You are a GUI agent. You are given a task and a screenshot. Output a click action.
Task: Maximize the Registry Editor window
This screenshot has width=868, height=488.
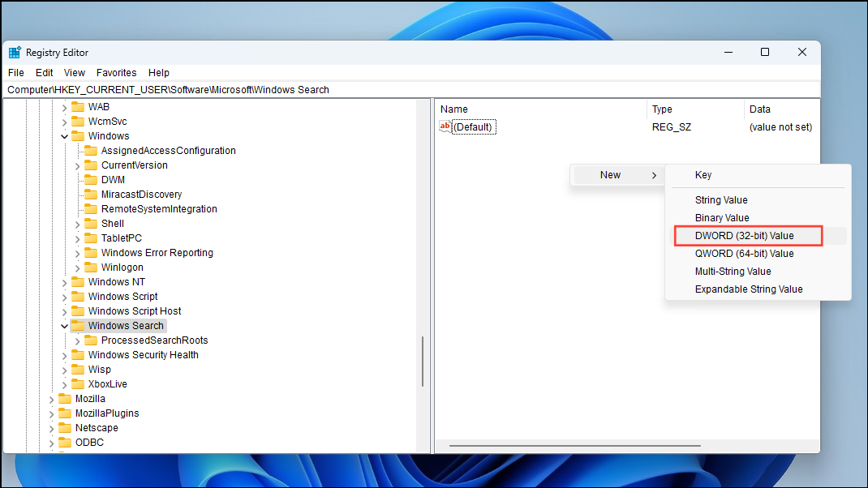[x=765, y=52]
